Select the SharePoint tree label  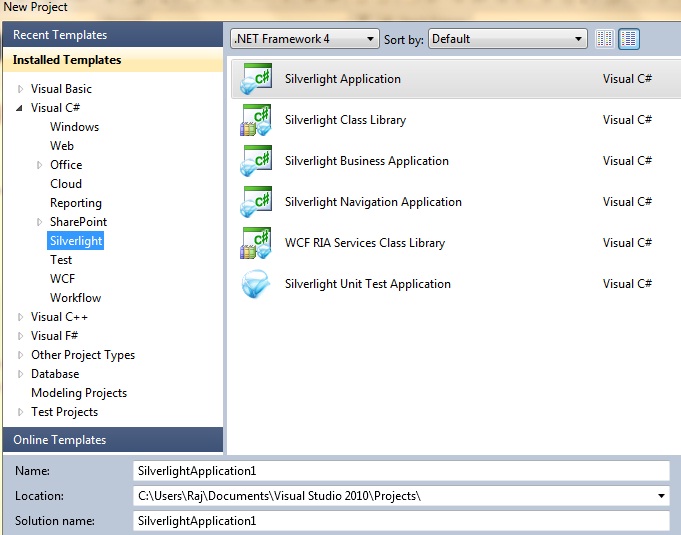tap(78, 222)
